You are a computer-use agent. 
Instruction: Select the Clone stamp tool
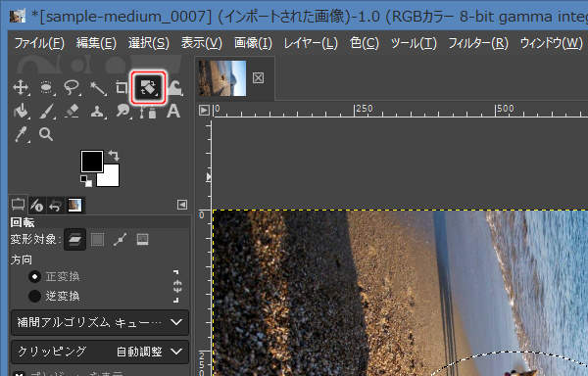point(97,112)
